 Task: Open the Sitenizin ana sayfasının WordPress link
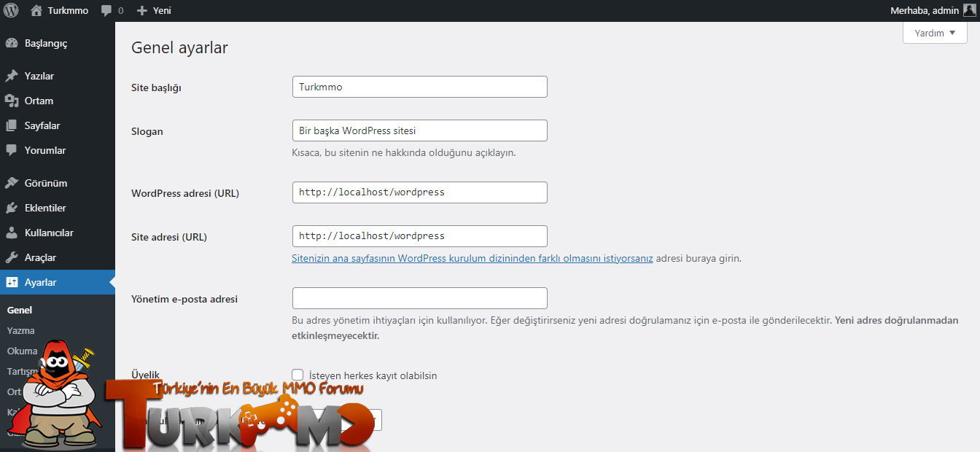tap(472, 258)
